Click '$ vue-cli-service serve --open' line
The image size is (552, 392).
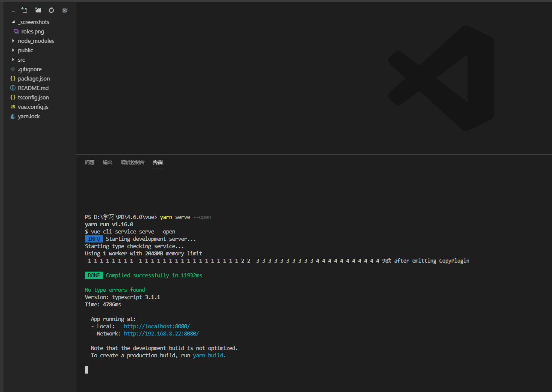point(130,232)
